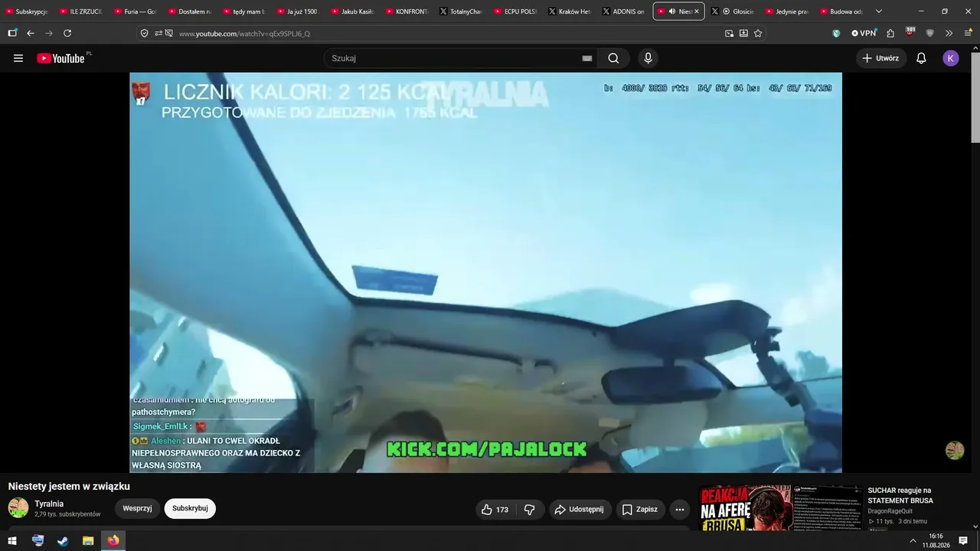The height and width of the screenshot is (551, 980).
Task: Switch to the Budowa tab
Action: [x=841, y=11]
